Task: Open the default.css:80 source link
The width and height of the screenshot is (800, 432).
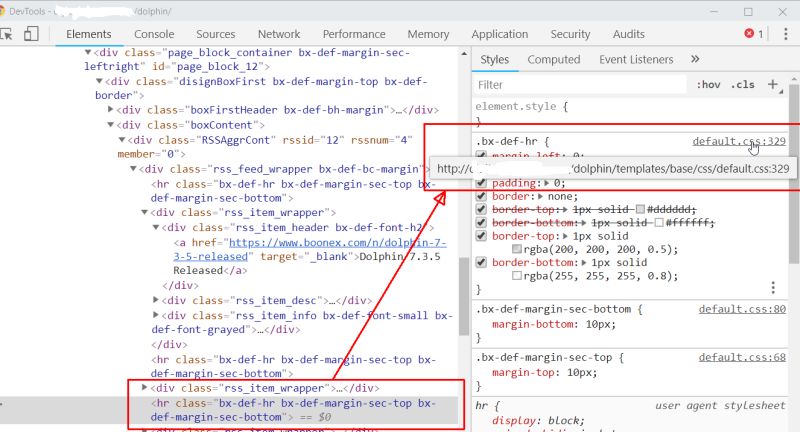Action: point(742,309)
